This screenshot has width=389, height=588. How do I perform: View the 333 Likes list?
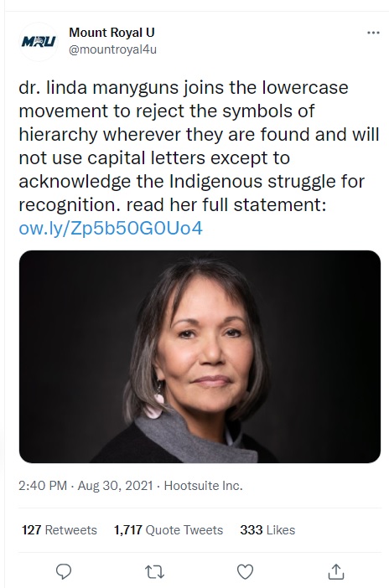(x=267, y=530)
